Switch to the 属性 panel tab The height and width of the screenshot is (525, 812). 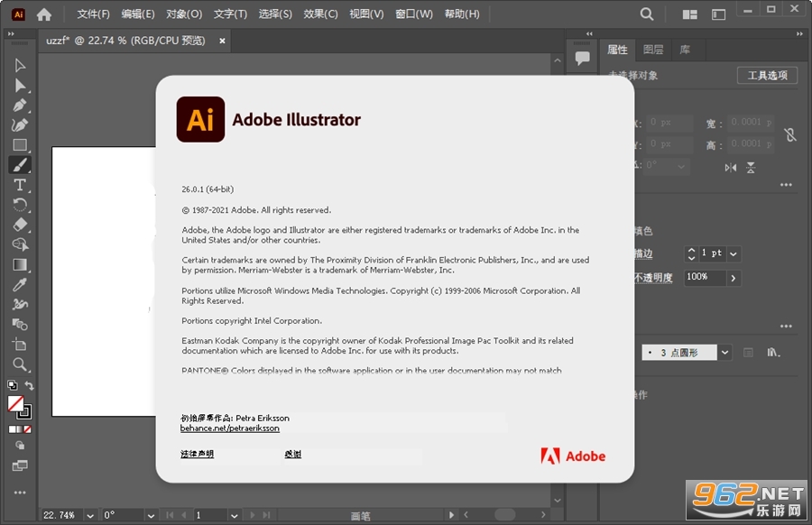617,50
